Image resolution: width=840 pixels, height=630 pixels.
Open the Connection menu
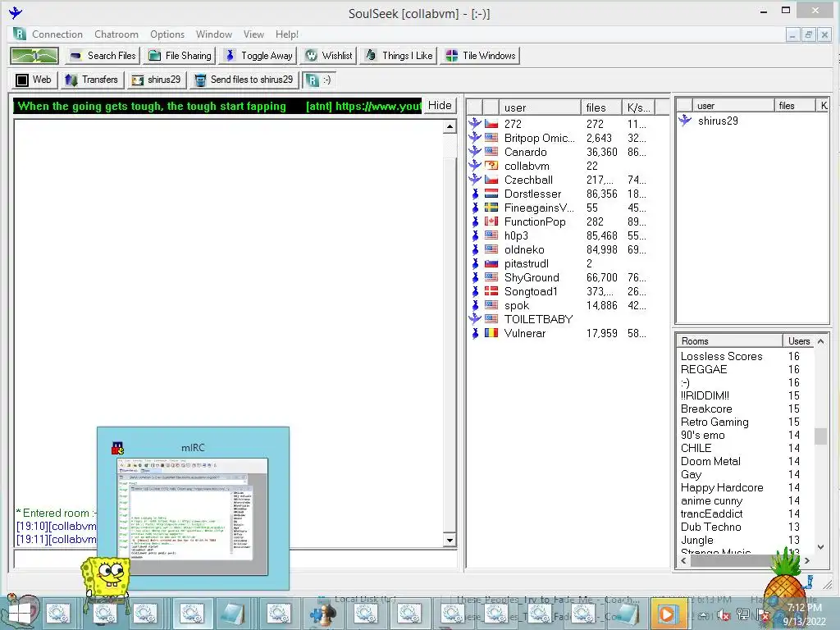pos(57,34)
